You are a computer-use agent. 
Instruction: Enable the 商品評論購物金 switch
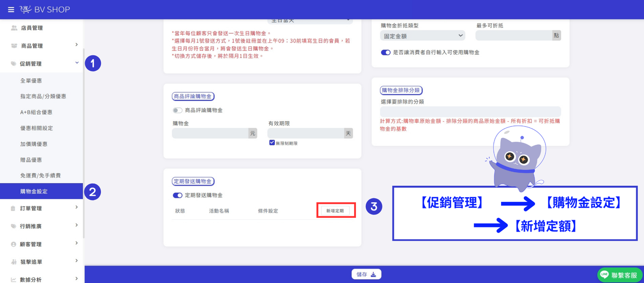(177, 110)
